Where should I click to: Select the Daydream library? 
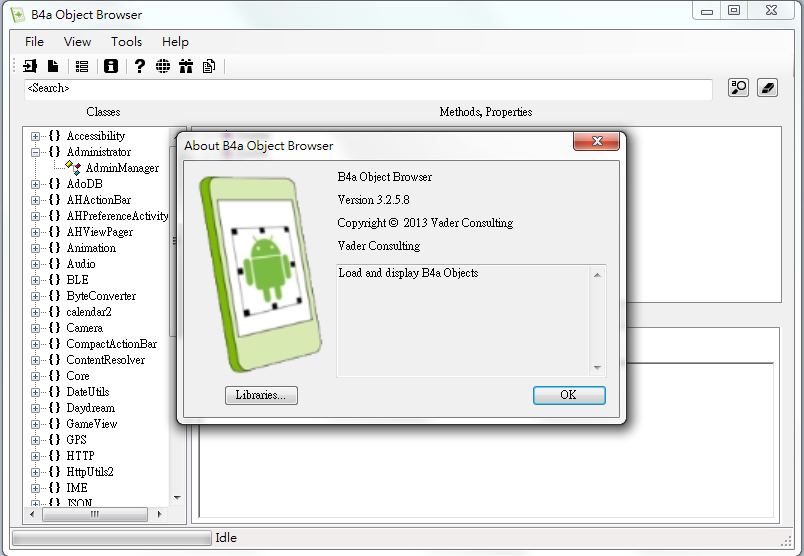pos(91,408)
